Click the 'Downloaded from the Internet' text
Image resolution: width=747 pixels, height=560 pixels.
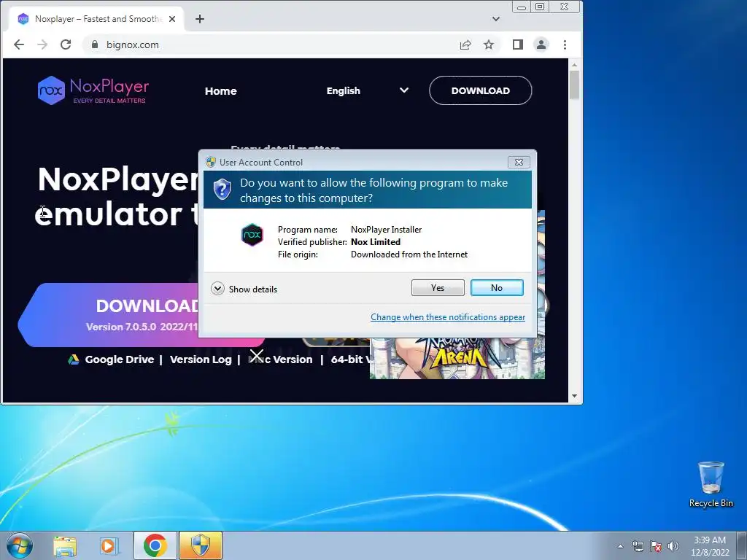[409, 254]
